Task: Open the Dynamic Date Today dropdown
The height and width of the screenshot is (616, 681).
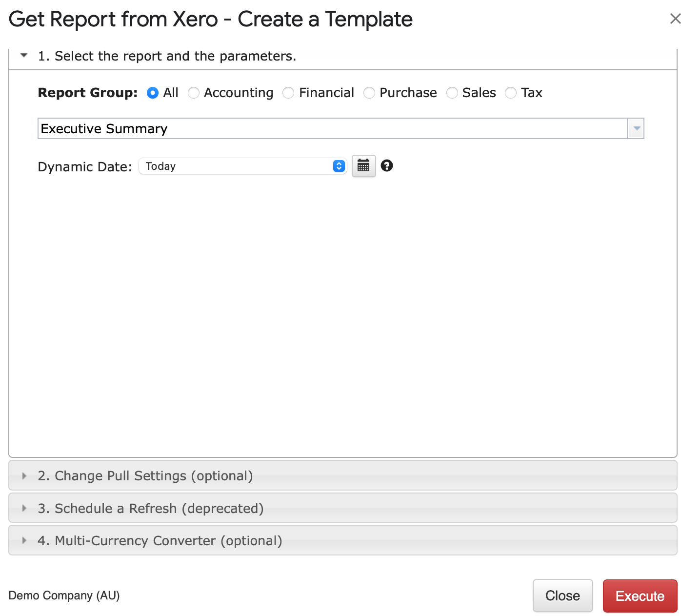Action: 242,166
